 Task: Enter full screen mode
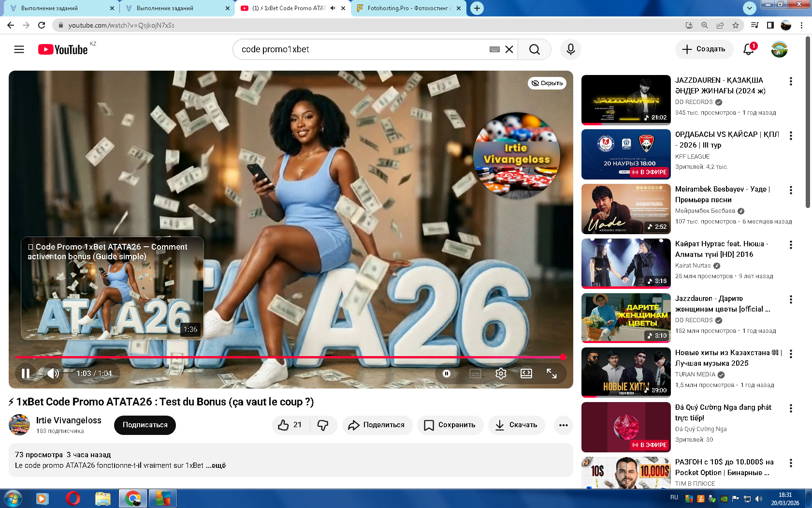551,374
